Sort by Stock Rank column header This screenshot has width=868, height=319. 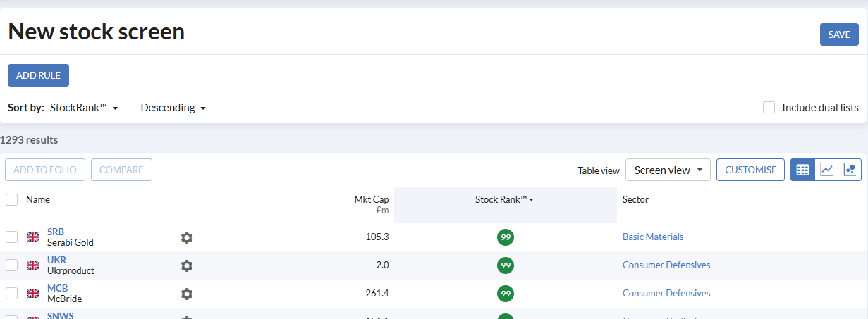coord(504,200)
